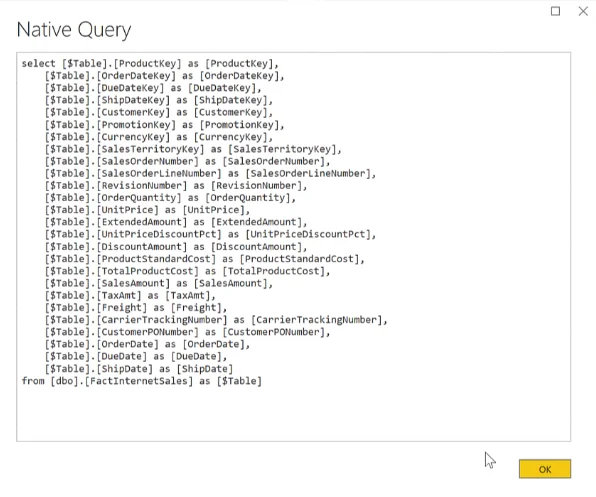
Task: Maximize the Native Query dialog
Action: coord(555,11)
